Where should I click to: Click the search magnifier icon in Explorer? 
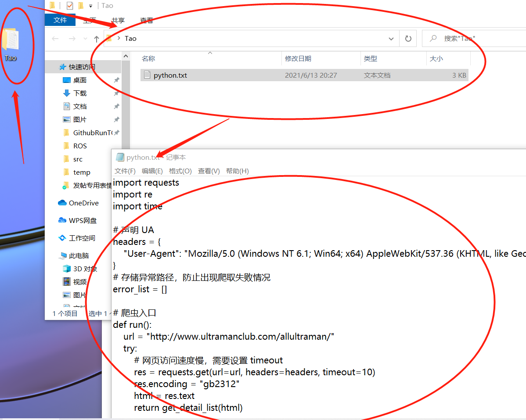(433, 38)
